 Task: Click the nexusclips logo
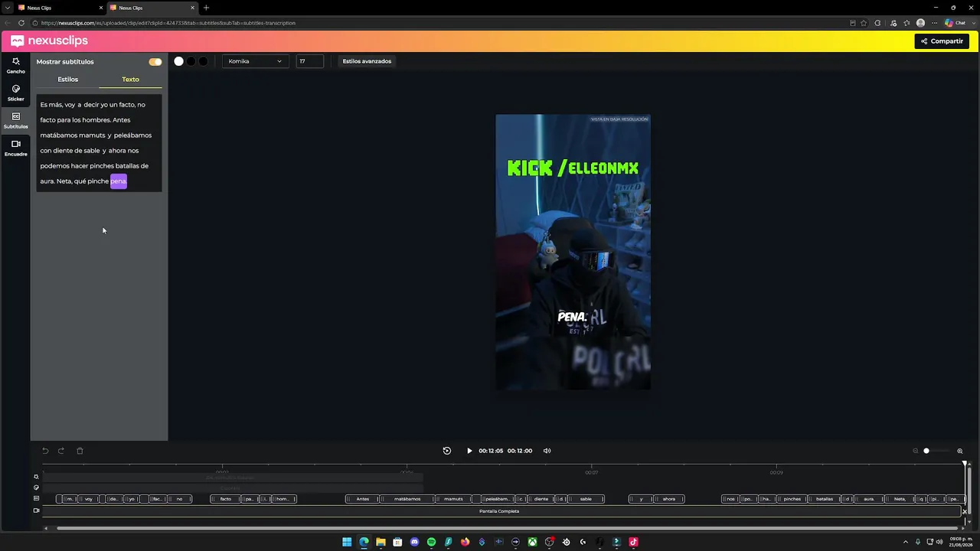(49, 41)
